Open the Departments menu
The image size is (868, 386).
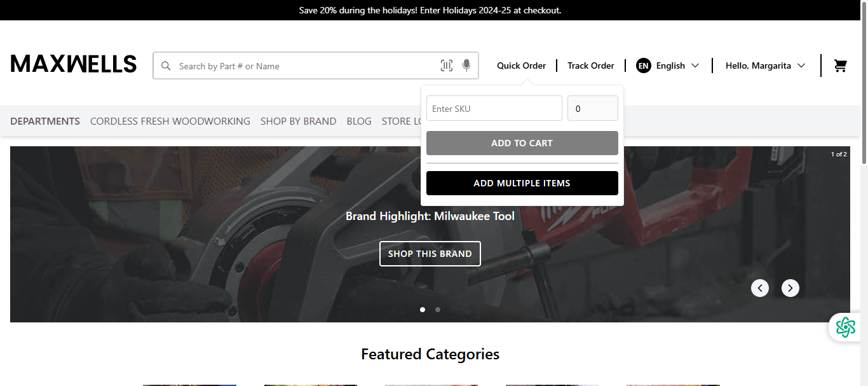45,121
